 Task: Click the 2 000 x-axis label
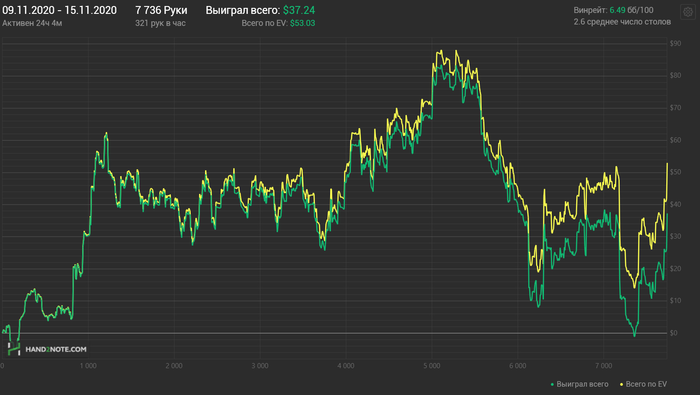pos(174,366)
